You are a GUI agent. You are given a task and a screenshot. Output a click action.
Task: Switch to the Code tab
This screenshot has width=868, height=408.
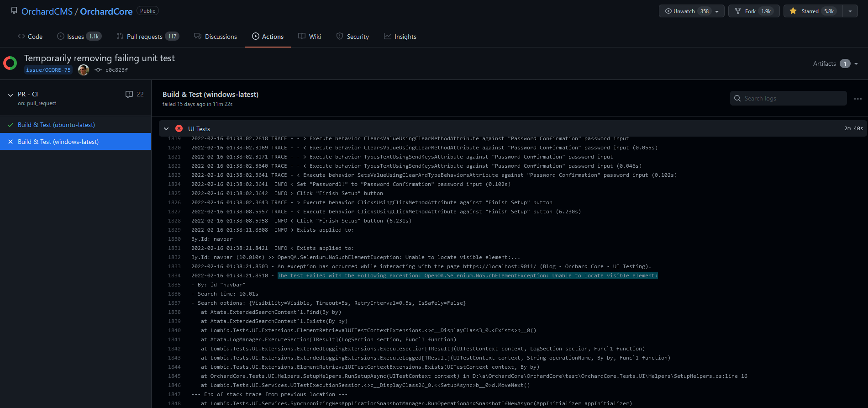30,37
